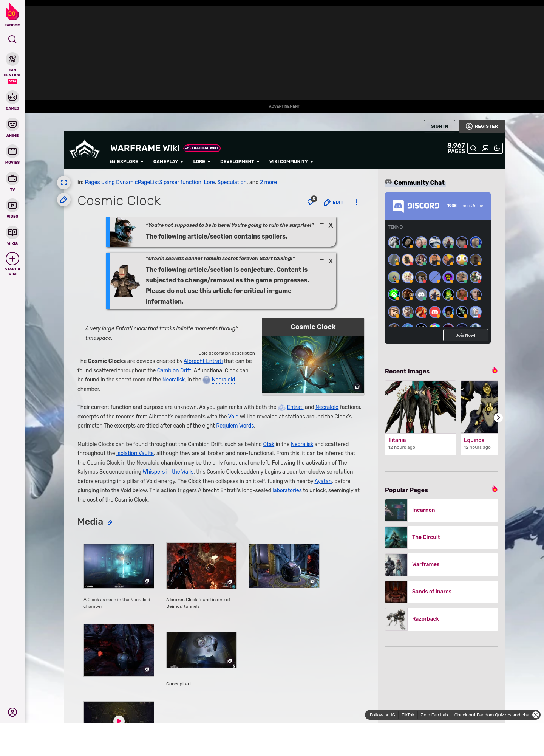Click the Popular Pages flame icon

pos(495,489)
